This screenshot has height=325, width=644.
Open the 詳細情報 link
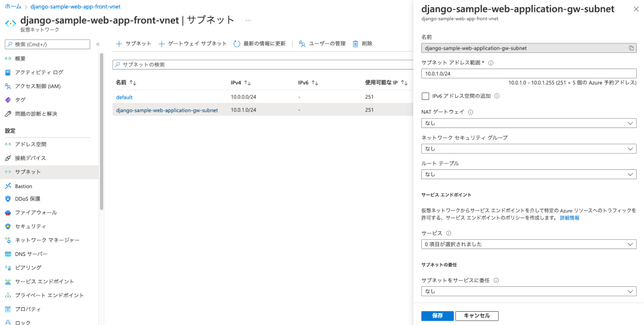tap(569, 218)
